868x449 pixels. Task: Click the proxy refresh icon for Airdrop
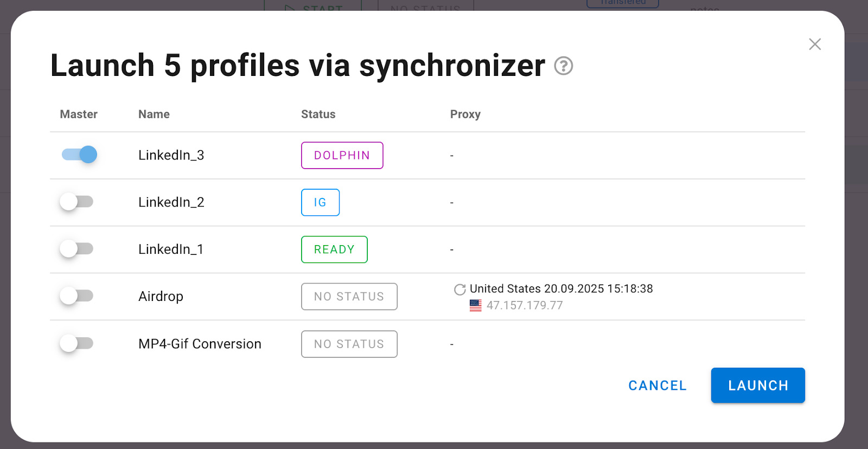point(459,290)
